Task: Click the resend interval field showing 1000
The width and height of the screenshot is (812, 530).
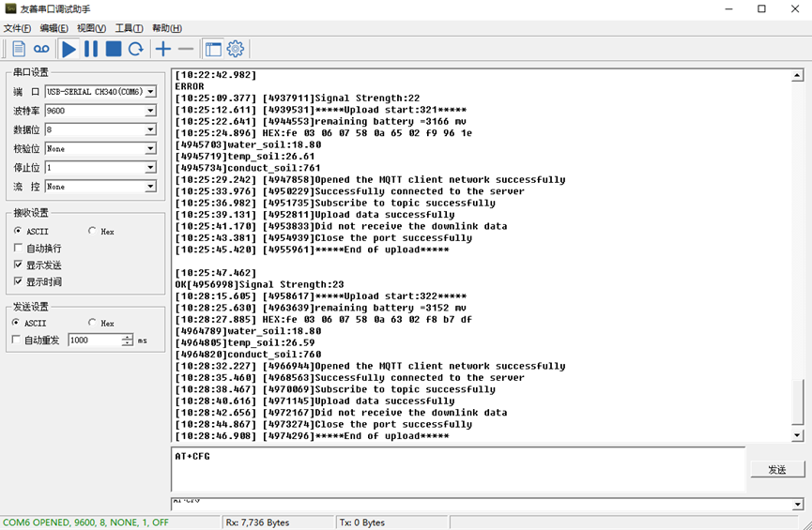Action: (95, 341)
